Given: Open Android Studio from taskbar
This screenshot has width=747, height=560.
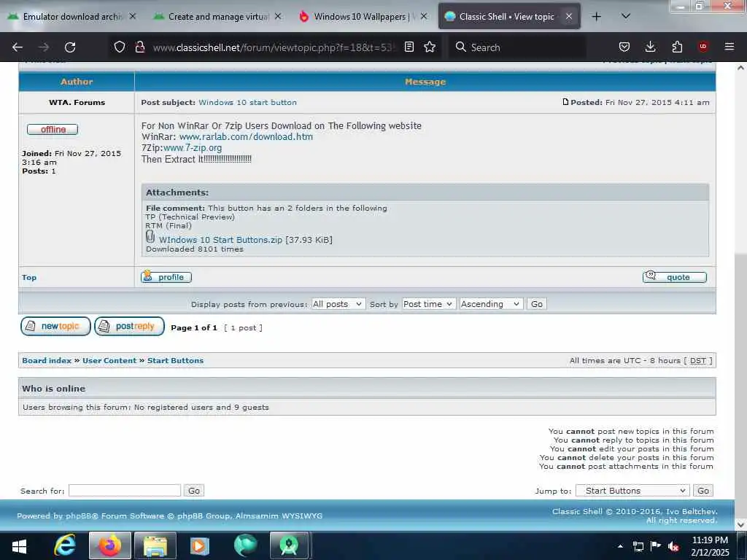Looking at the screenshot, I should tap(289, 545).
